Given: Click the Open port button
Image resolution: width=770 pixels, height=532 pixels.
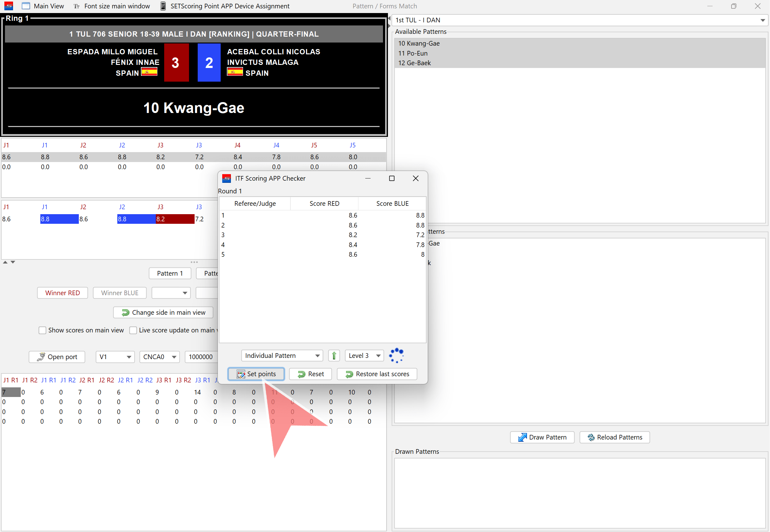Looking at the screenshot, I should [x=57, y=357].
